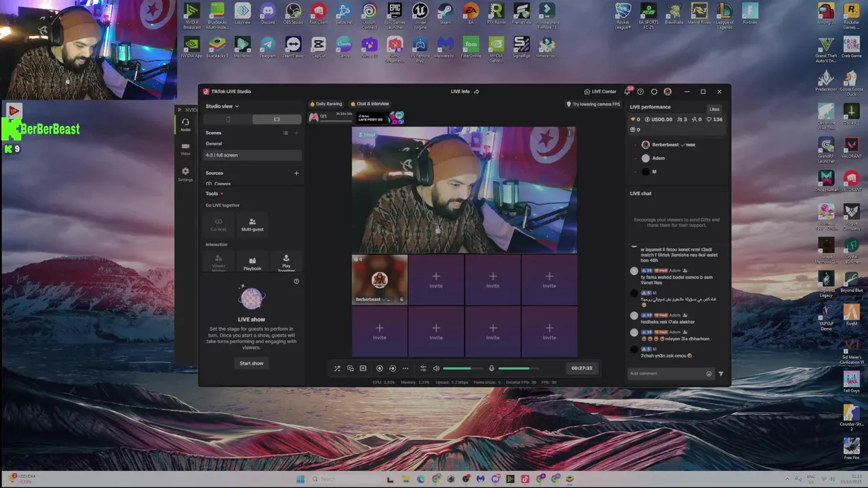Open the Video sidebar icon
868x488 pixels.
(185, 149)
